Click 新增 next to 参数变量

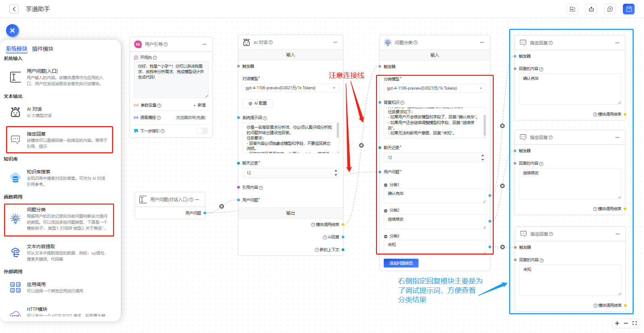(x=200, y=105)
